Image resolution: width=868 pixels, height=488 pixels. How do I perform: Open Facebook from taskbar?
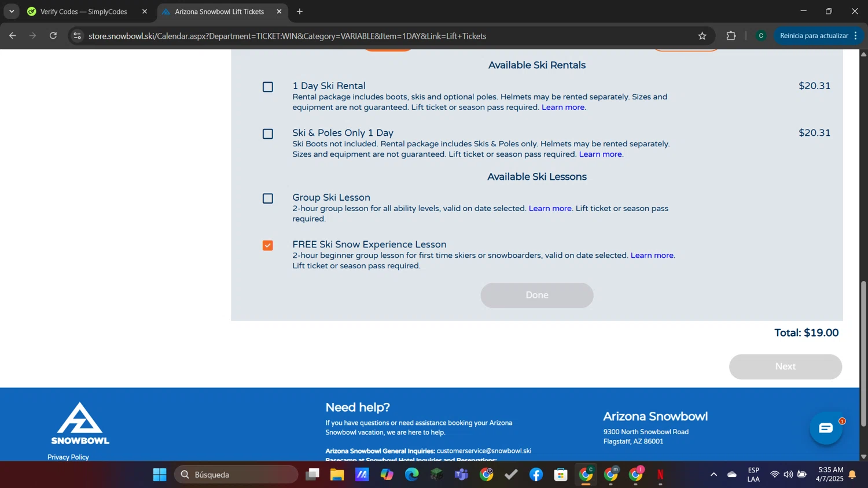pyautogui.click(x=536, y=475)
